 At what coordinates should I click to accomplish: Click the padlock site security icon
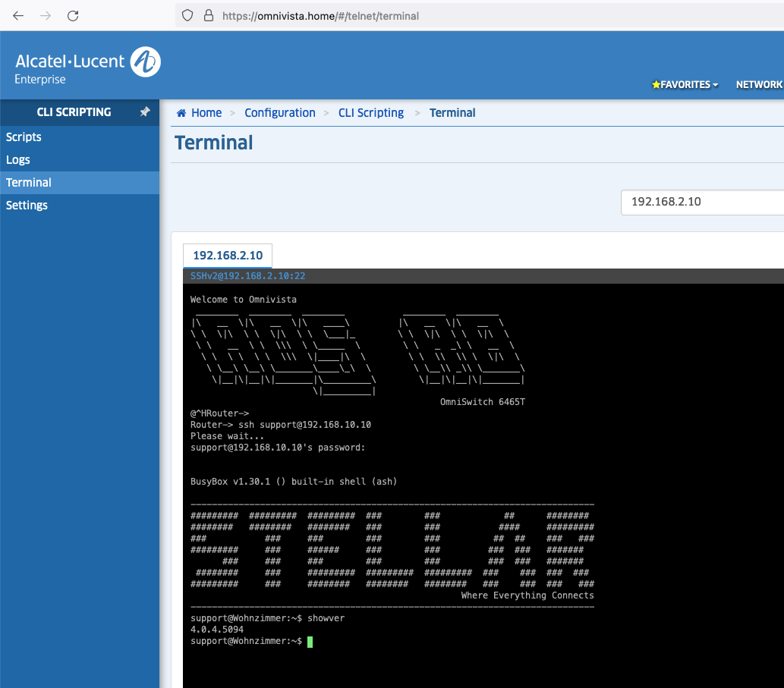(x=208, y=15)
